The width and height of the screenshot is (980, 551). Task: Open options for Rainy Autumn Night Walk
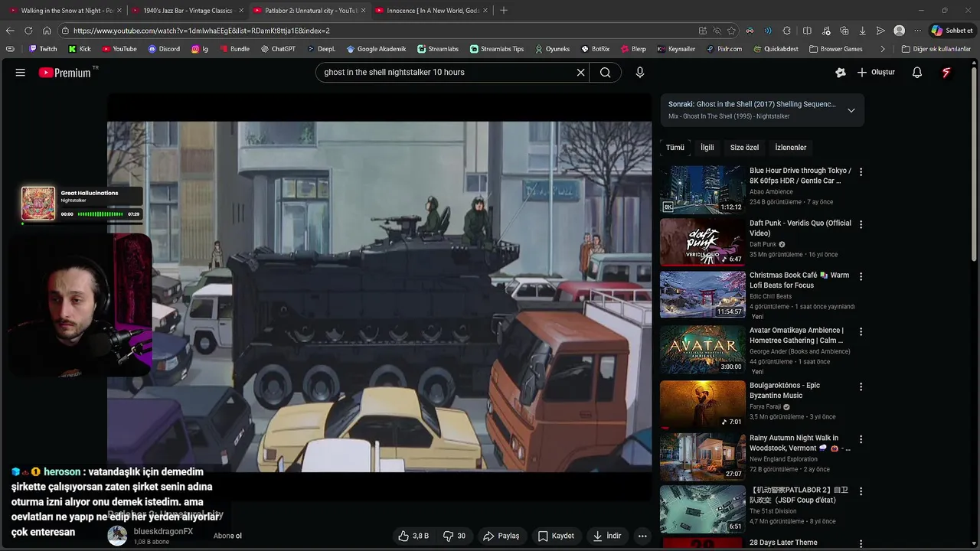click(861, 439)
